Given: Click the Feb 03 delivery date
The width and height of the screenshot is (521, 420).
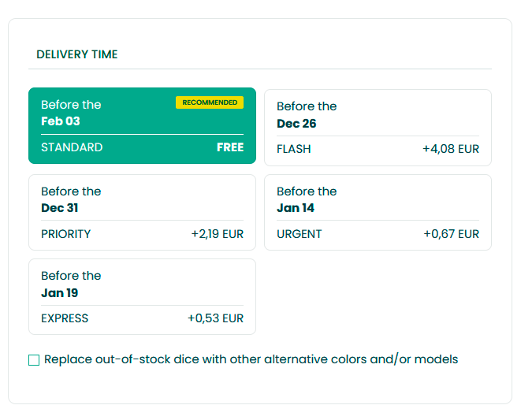Looking at the screenshot, I should coord(61,121).
